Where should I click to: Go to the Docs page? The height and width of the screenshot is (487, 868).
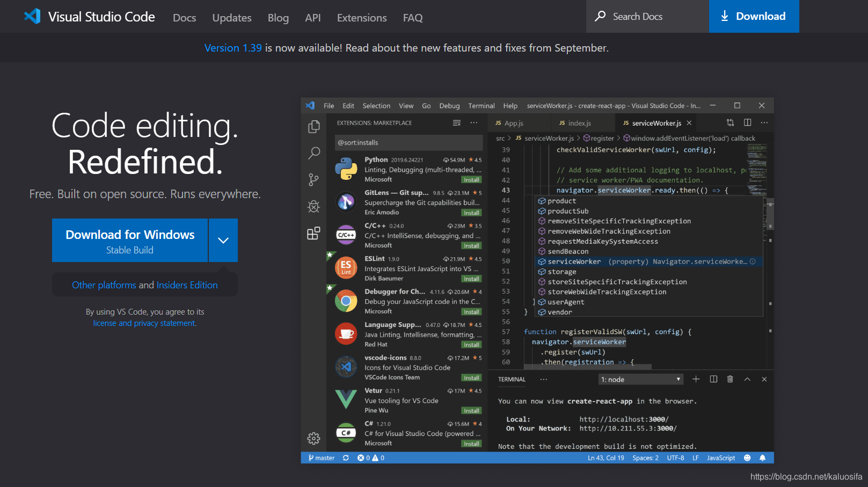point(184,18)
